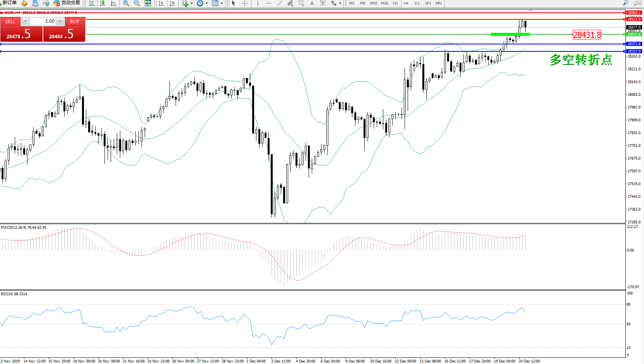
Task: Click the SELL button at 28475.5
Action: pyautogui.click(x=21, y=34)
